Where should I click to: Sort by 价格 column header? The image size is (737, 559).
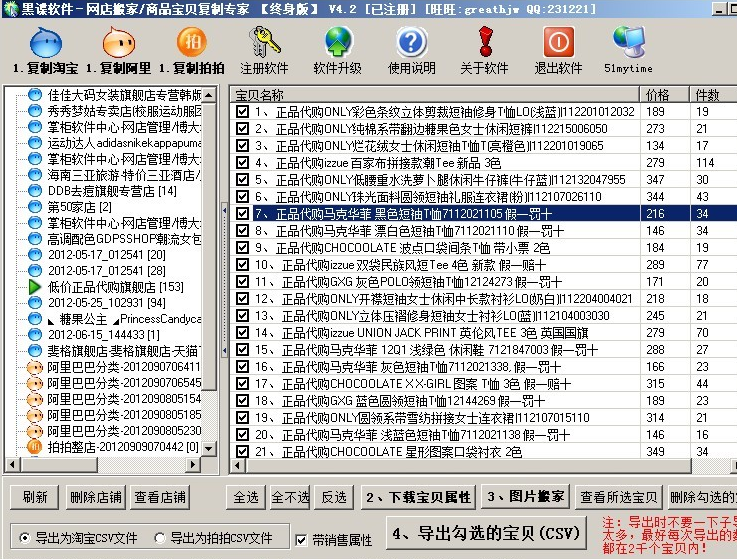point(665,95)
